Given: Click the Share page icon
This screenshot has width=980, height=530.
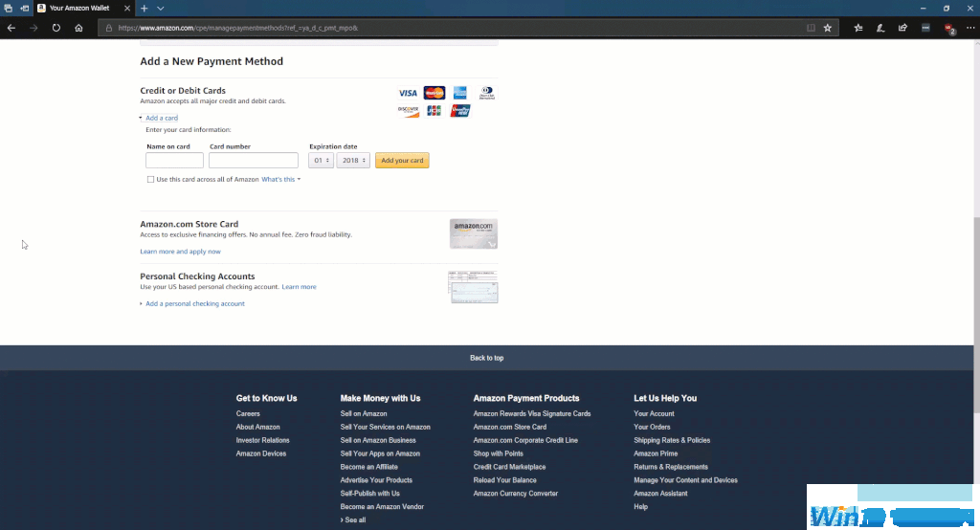Looking at the screenshot, I should click(x=902, y=28).
